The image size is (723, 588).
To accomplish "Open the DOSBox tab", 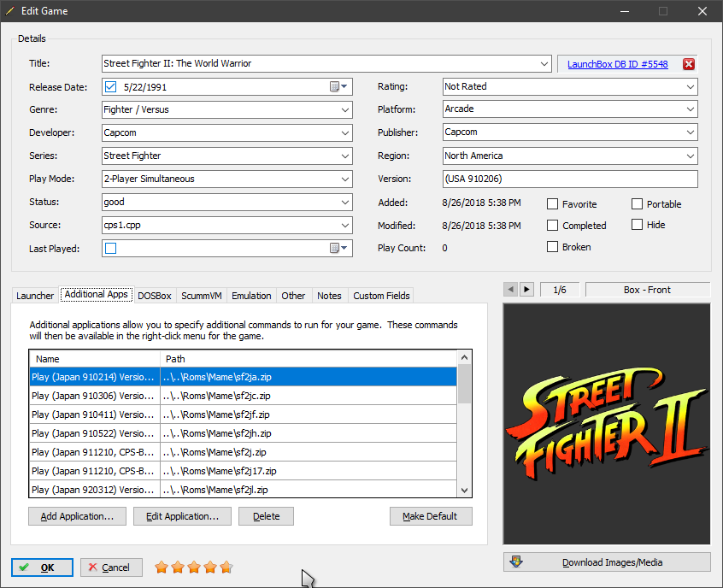I will click(155, 296).
